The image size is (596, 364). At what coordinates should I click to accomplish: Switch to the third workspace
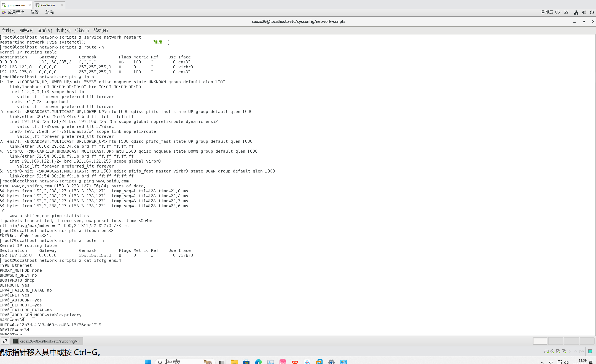coord(571,341)
